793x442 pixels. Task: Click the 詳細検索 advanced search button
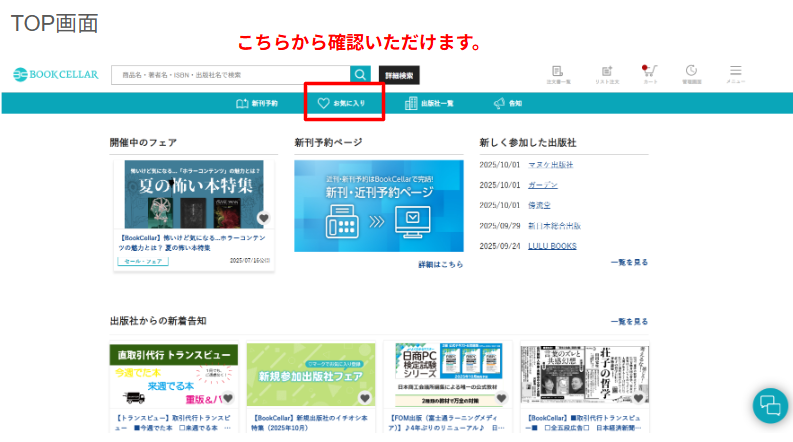click(x=399, y=75)
